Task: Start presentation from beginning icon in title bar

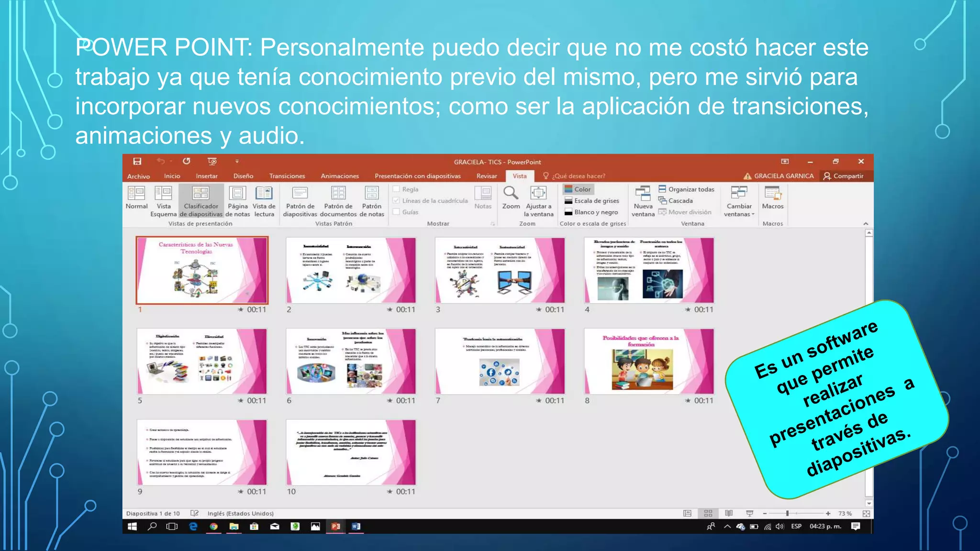Action: (212, 161)
